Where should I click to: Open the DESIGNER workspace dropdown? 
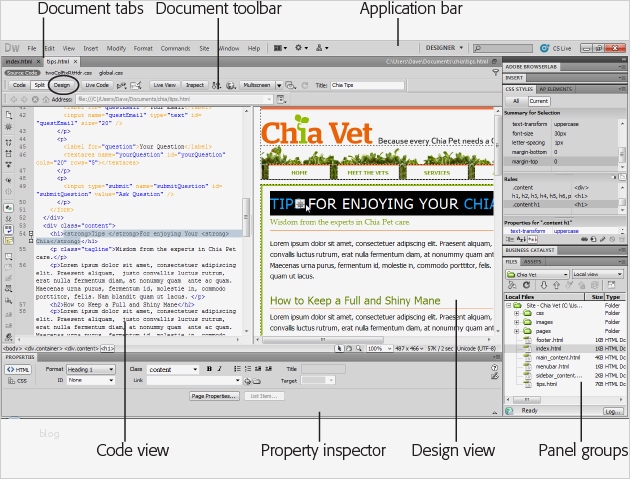(x=444, y=48)
